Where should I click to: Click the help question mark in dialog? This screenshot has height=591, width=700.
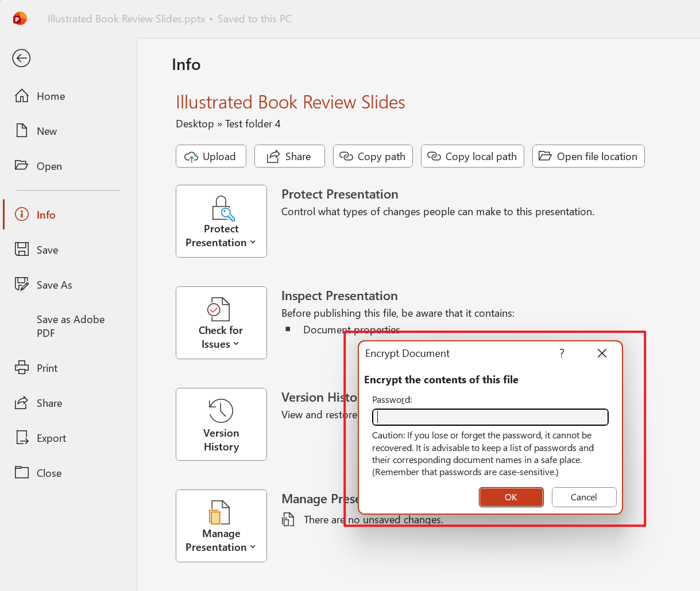click(x=562, y=353)
